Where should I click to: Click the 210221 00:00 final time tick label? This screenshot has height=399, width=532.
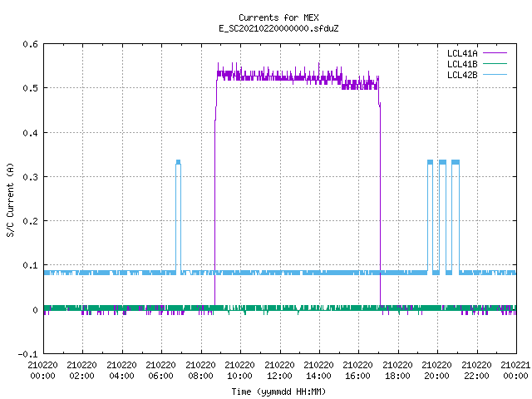tap(515, 370)
